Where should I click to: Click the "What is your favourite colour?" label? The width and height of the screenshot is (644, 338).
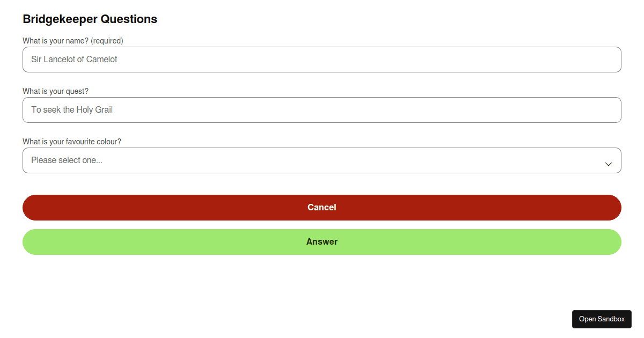[x=71, y=142]
